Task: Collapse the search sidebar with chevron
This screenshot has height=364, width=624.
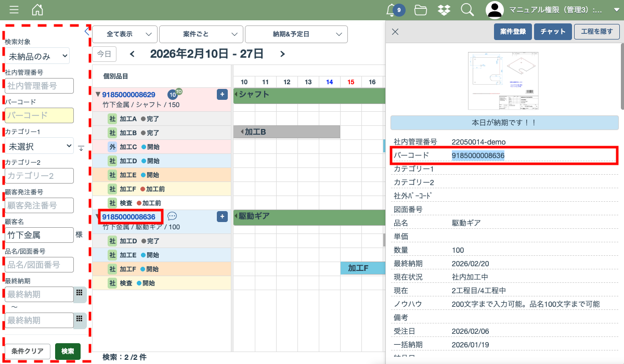Action: (87, 32)
